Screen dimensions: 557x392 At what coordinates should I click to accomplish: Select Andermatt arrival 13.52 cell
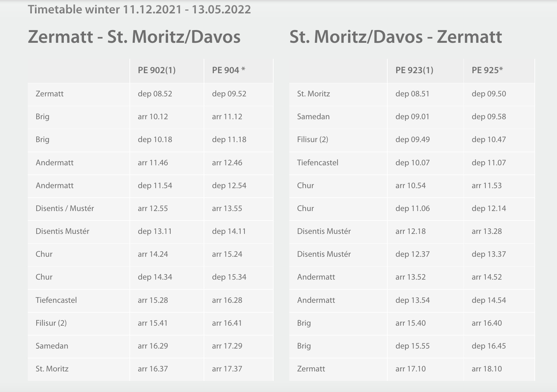point(425,277)
